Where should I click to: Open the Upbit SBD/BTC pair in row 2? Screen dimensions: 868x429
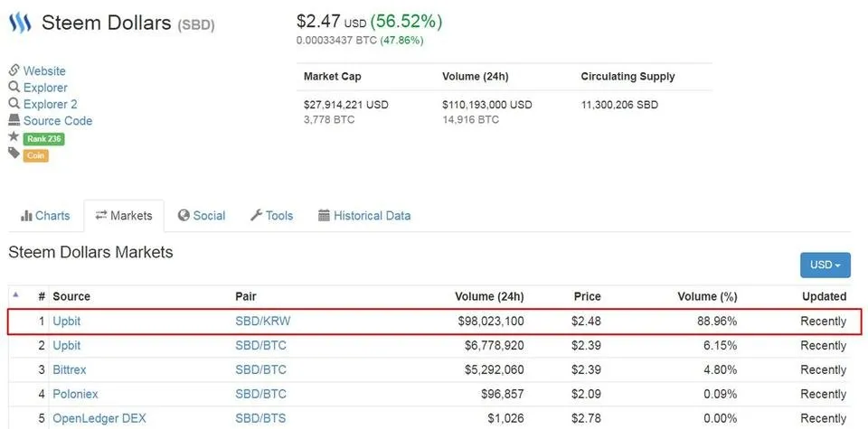pos(260,346)
